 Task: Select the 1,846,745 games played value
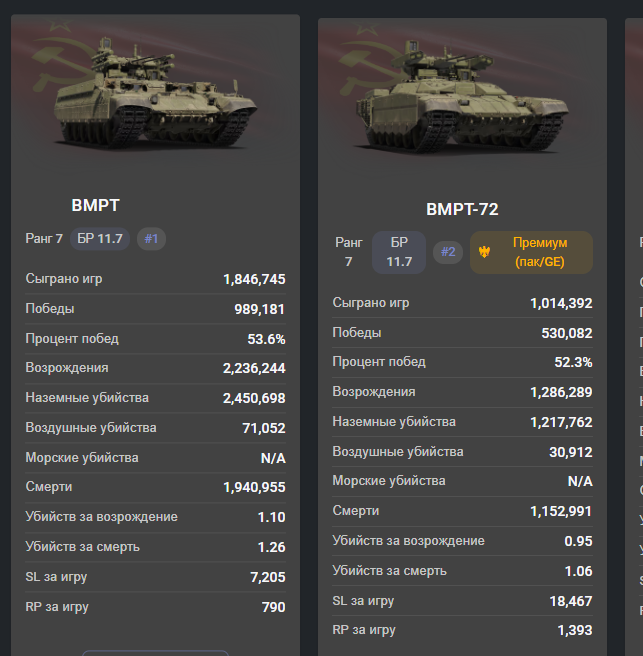click(254, 279)
